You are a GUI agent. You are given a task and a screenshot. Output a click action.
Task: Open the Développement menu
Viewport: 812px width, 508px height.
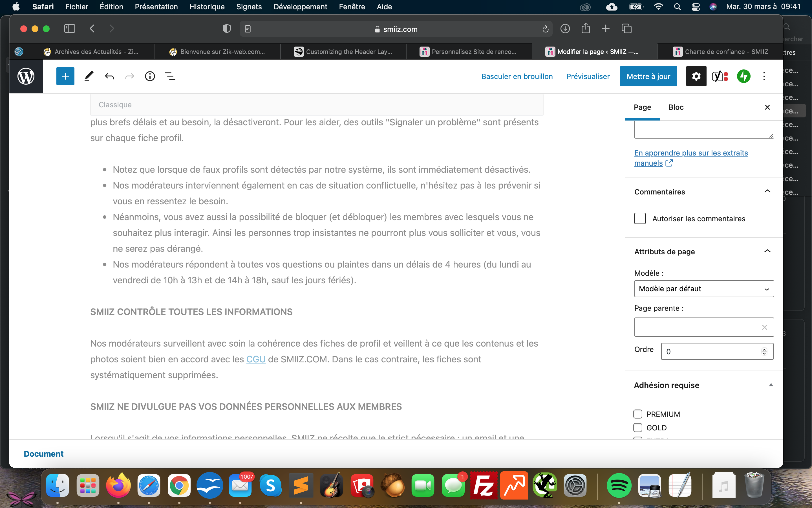click(x=300, y=7)
